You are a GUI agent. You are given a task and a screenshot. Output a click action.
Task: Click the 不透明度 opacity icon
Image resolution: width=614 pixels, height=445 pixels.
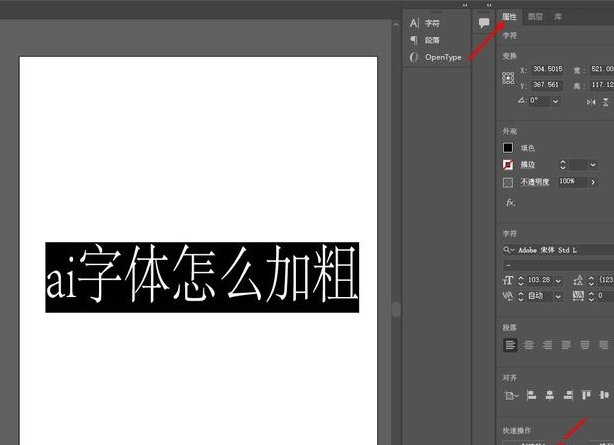point(508,183)
